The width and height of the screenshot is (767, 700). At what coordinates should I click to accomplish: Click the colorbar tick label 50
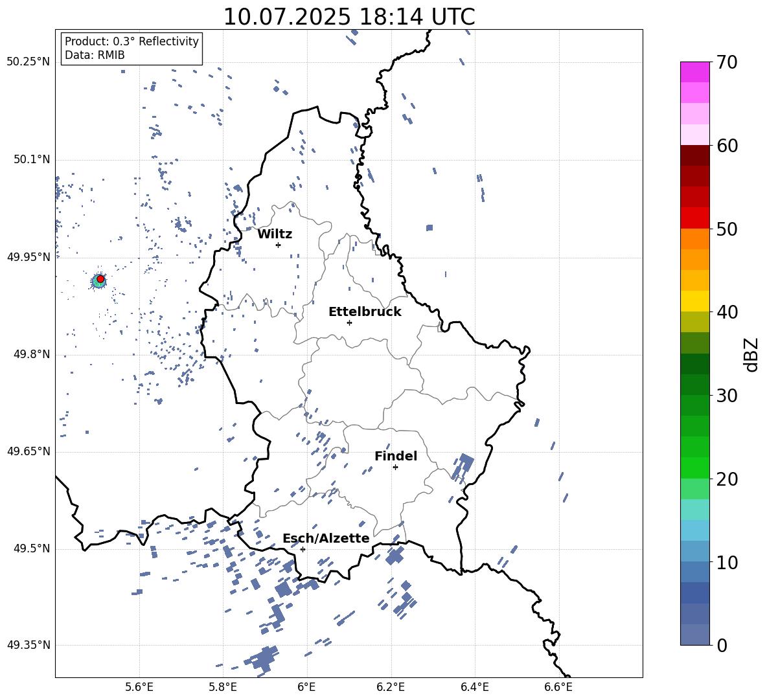coord(727,229)
